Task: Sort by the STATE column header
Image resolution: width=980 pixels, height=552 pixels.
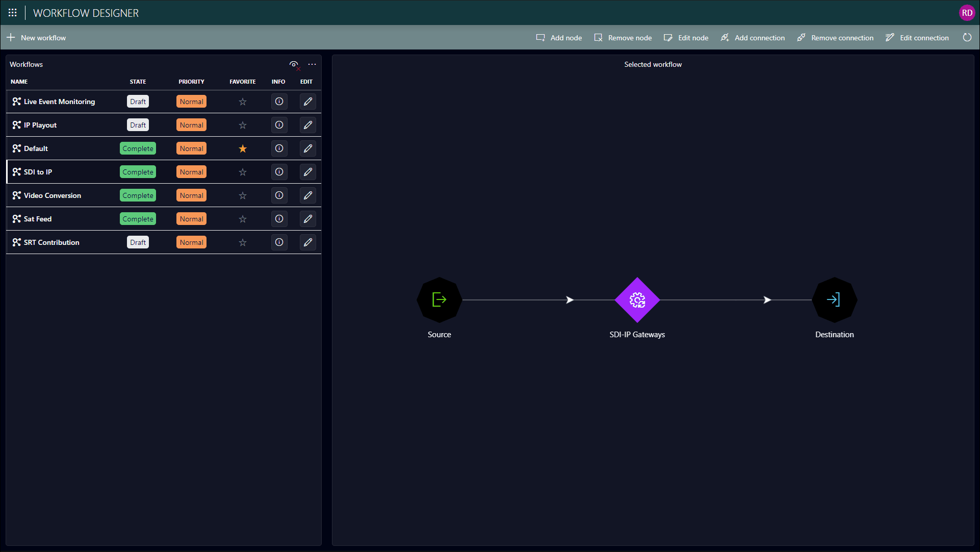Action: (138, 82)
